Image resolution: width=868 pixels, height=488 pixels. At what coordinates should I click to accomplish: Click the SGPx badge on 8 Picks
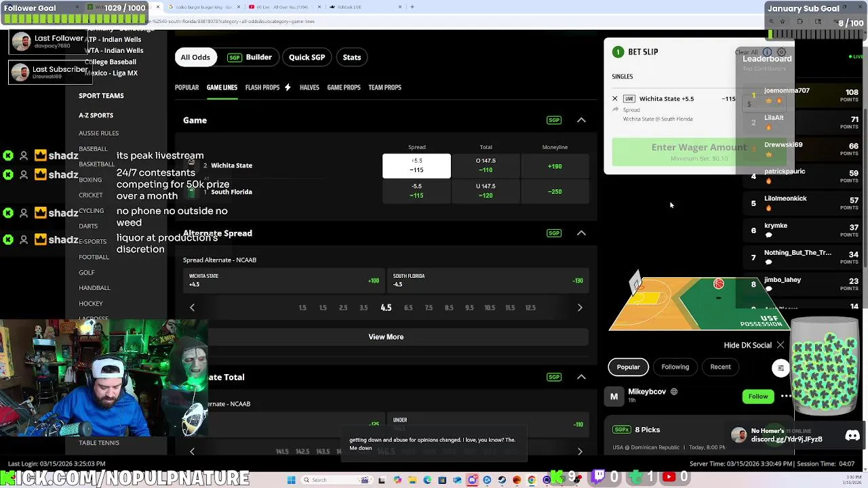(621, 430)
